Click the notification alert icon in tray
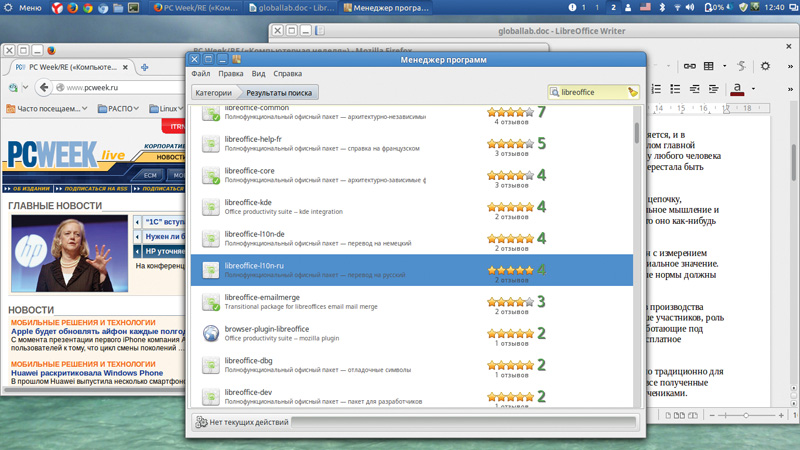Screen dimensions: 800x450 point(572,8)
